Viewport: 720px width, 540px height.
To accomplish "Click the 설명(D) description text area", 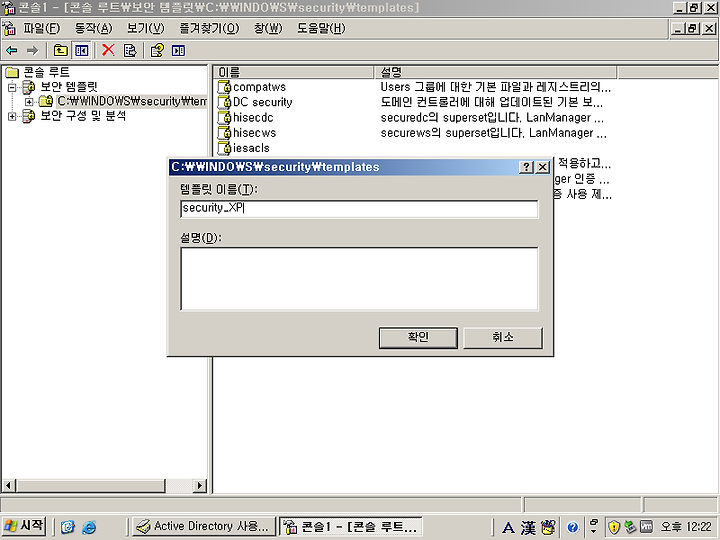I will (359, 279).
